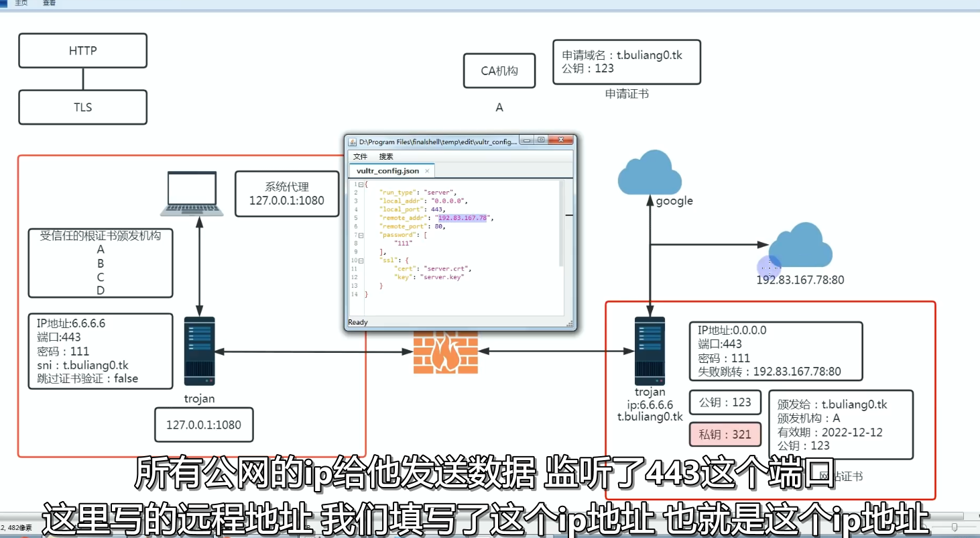The height and width of the screenshot is (538, 980).
Task: Click the editor window's Java title icon
Action: tap(353, 142)
